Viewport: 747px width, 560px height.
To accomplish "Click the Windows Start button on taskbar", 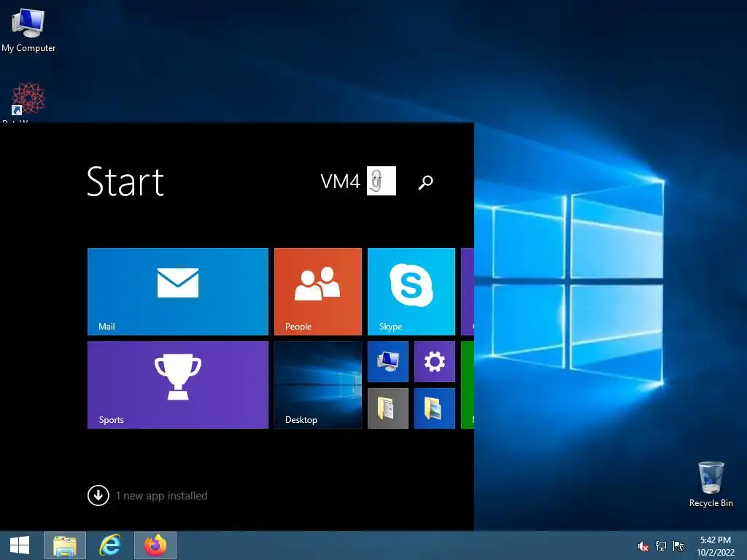I will coord(20,545).
